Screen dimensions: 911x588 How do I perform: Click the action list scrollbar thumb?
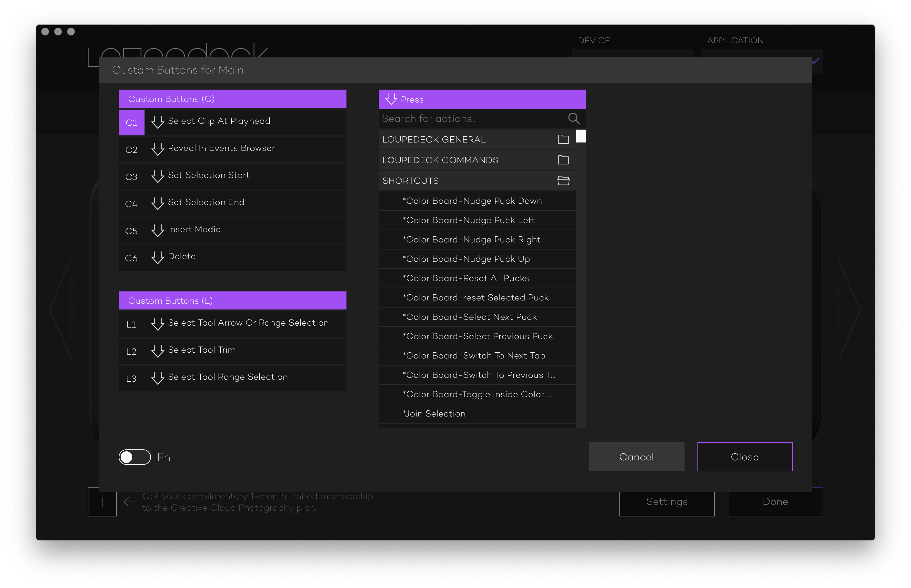click(x=581, y=136)
